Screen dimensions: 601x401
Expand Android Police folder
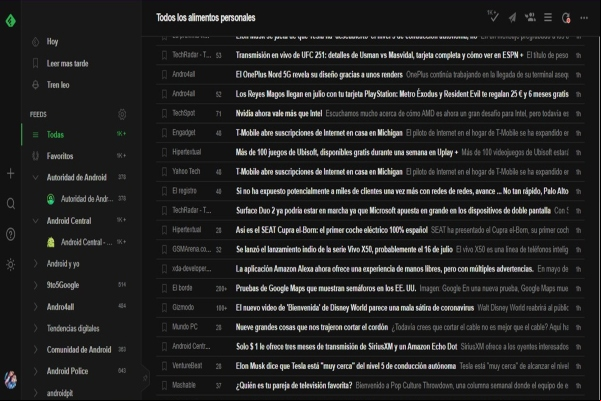pos(36,371)
